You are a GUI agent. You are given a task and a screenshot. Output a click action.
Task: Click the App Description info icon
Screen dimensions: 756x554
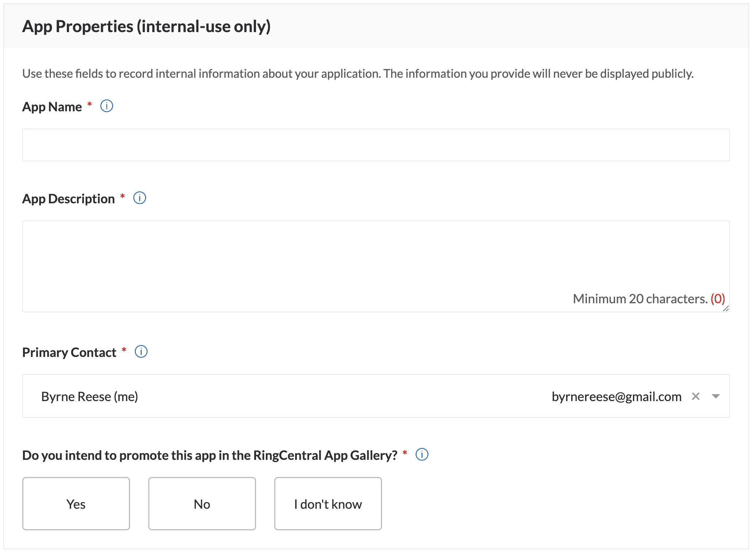(140, 198)
